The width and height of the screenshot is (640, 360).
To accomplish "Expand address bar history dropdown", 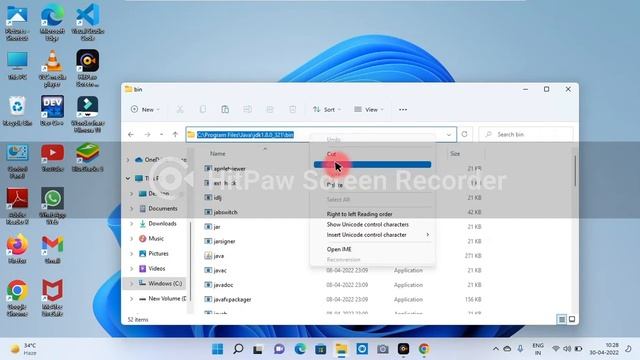I will [449, 135].
